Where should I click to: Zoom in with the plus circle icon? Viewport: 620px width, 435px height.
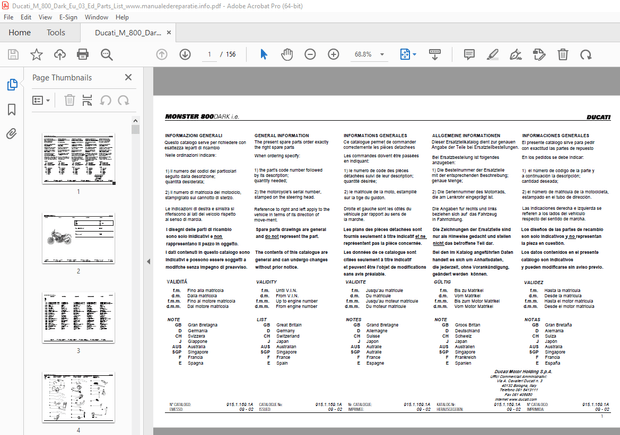coord(333,55)
